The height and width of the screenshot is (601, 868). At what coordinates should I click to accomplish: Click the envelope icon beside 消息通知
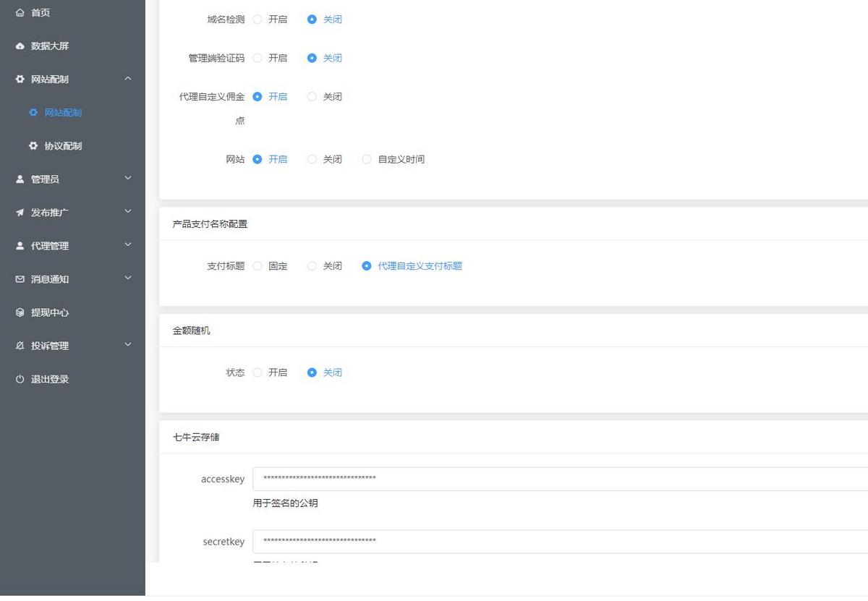pyautogui.click(x=20, y=279)
